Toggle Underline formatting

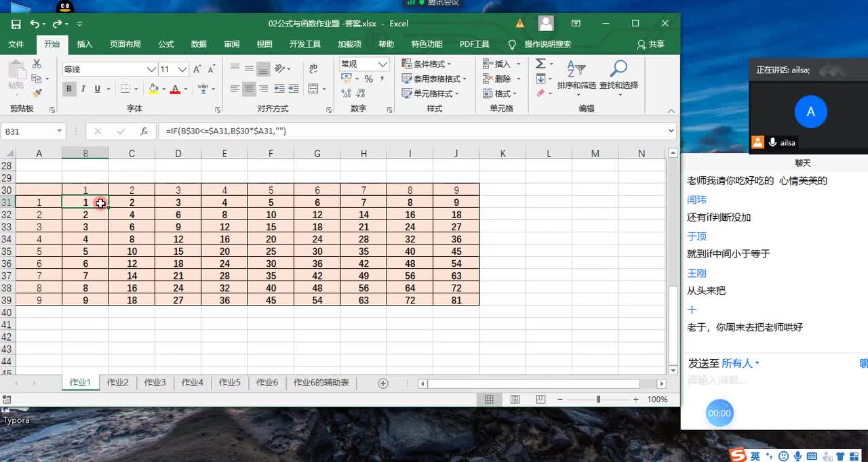pos(98,89)
